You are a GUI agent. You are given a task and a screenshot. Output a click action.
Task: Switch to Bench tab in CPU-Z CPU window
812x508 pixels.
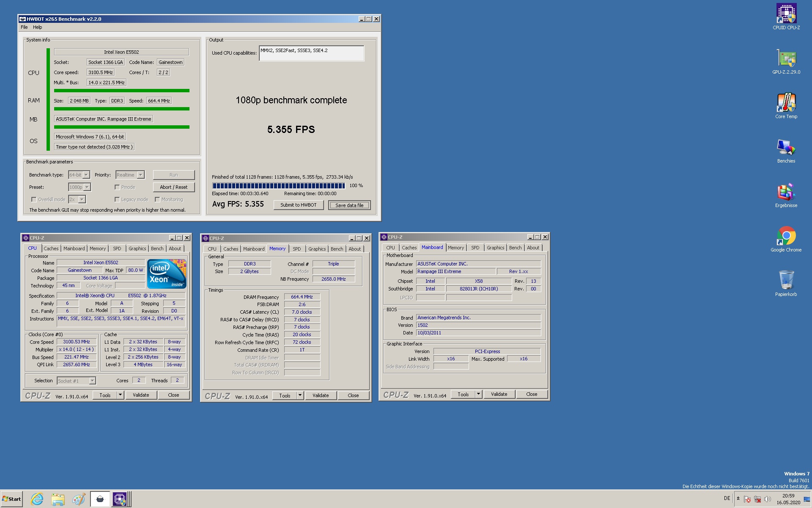tap(157, 248)
